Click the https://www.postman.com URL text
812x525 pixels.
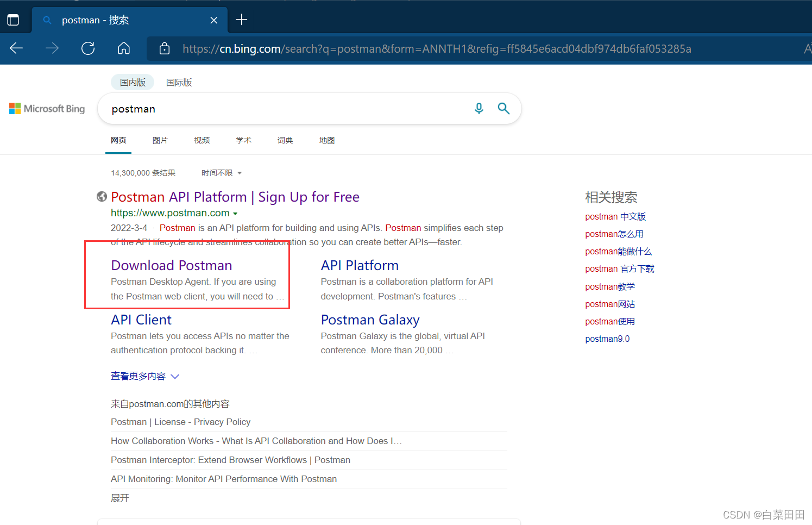coord(170,213)
